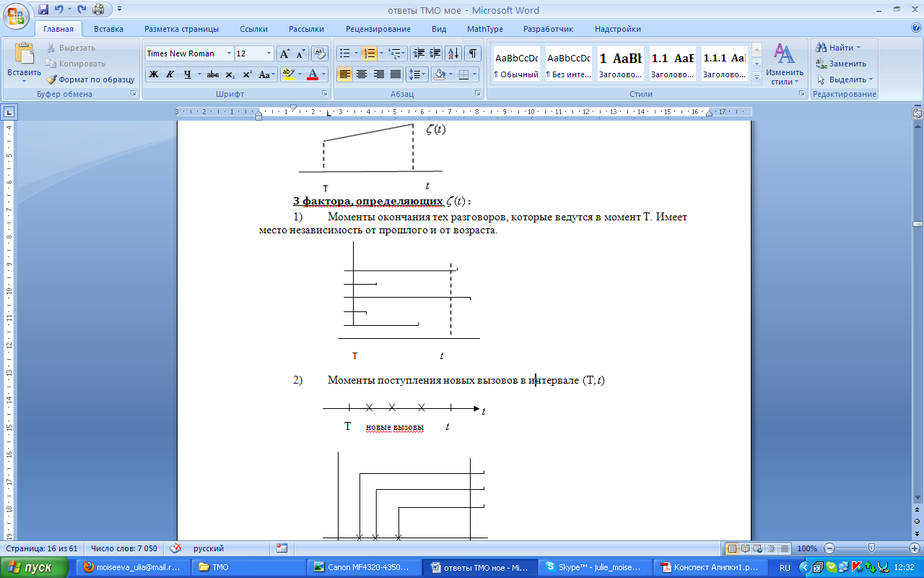This screenshot has height=578, width=924.
Task: Click the Office button orb
Action: (17, 16)
